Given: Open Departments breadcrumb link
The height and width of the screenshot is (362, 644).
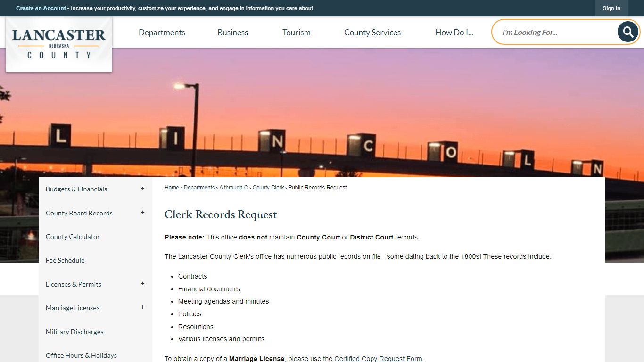Looking at the screenshot, I should click(x=199, y=188).
